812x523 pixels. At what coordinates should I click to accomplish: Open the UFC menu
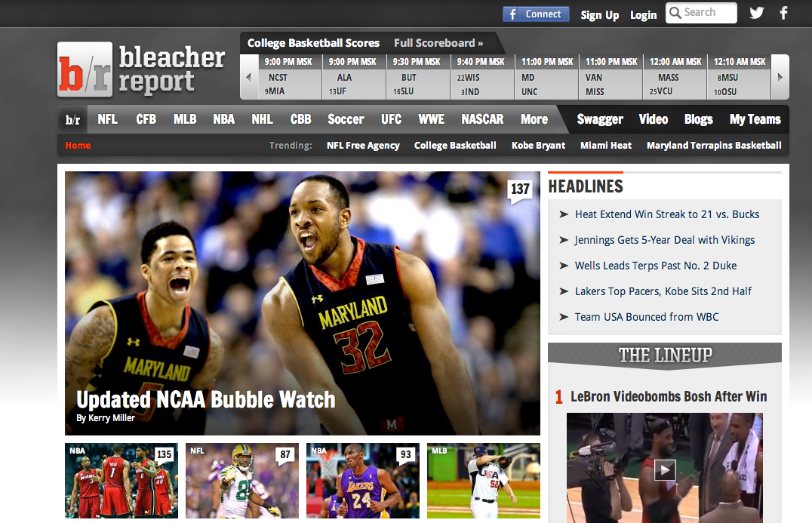[391, 119]
